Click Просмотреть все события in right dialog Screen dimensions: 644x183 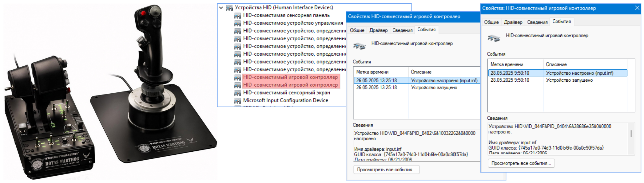coord(522,163)
